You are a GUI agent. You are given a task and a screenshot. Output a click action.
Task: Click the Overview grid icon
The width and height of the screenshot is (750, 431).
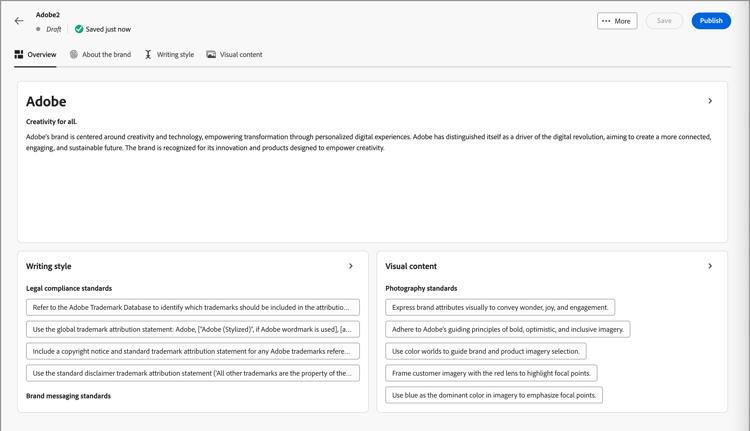19,55
